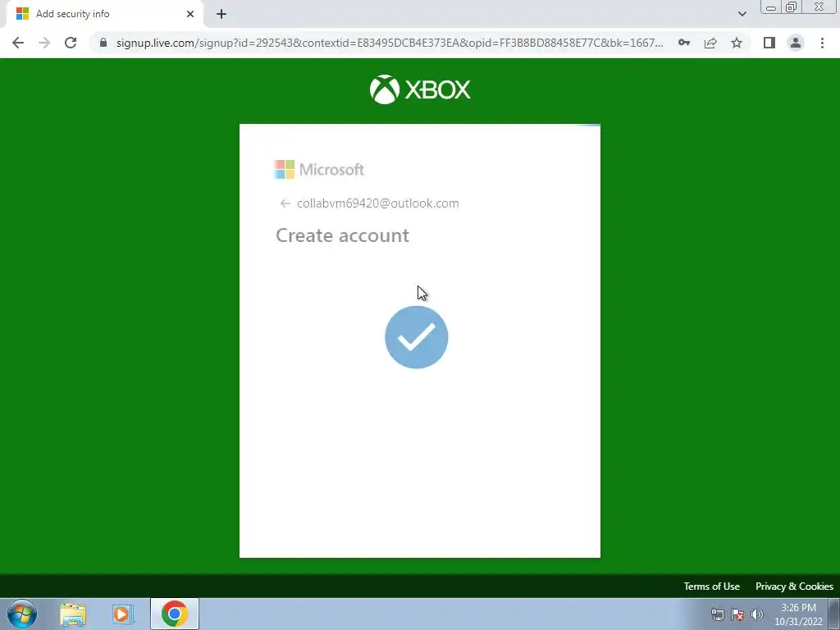840x630 pixels.
Task: Click the Xbox logo
Action: coord(420,89)
